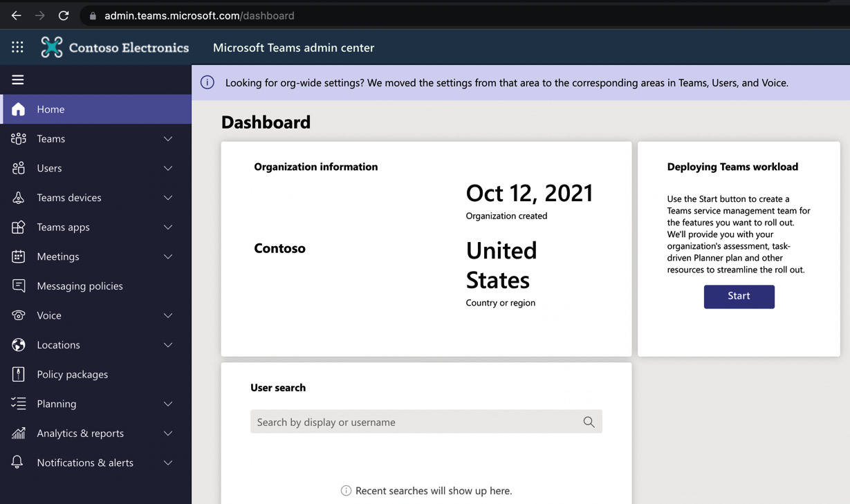Go to Home in the sidebar

(95, 109)
